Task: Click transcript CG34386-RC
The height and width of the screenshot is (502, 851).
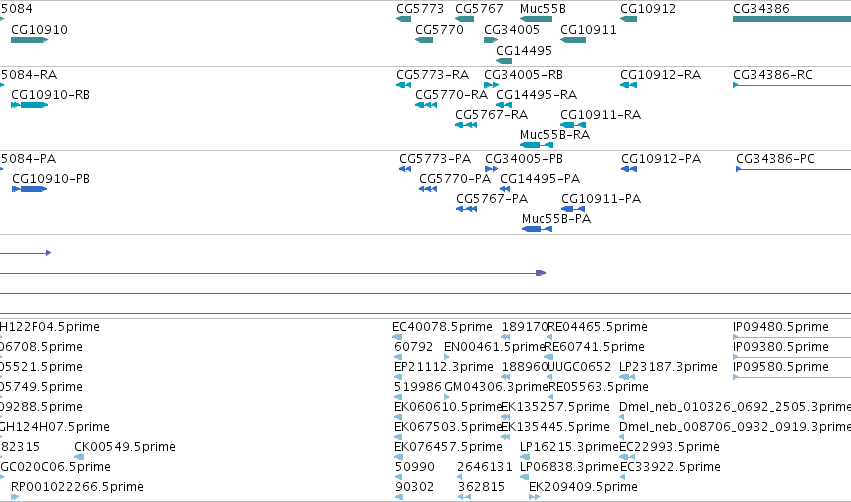Action: pyautogui.click(x=772, y=75)
